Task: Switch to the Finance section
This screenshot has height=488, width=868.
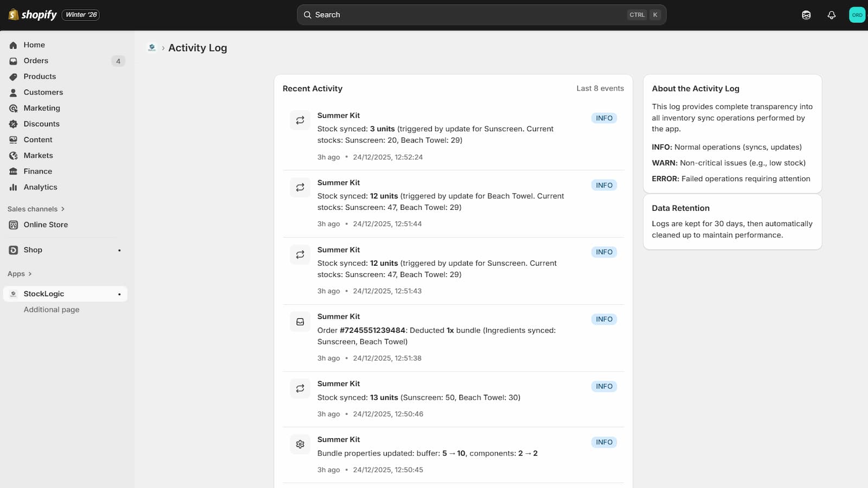Action: (37, 171)
